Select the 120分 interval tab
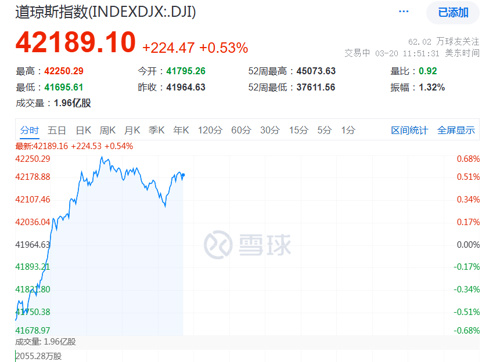500x362 pixels. click(210, 130)
